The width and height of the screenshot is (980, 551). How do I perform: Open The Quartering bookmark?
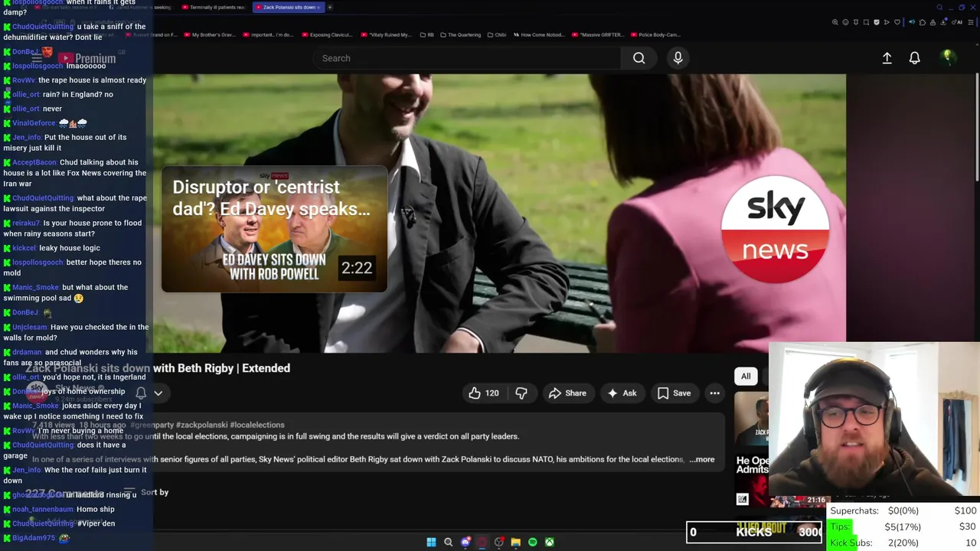coord(459,34)
